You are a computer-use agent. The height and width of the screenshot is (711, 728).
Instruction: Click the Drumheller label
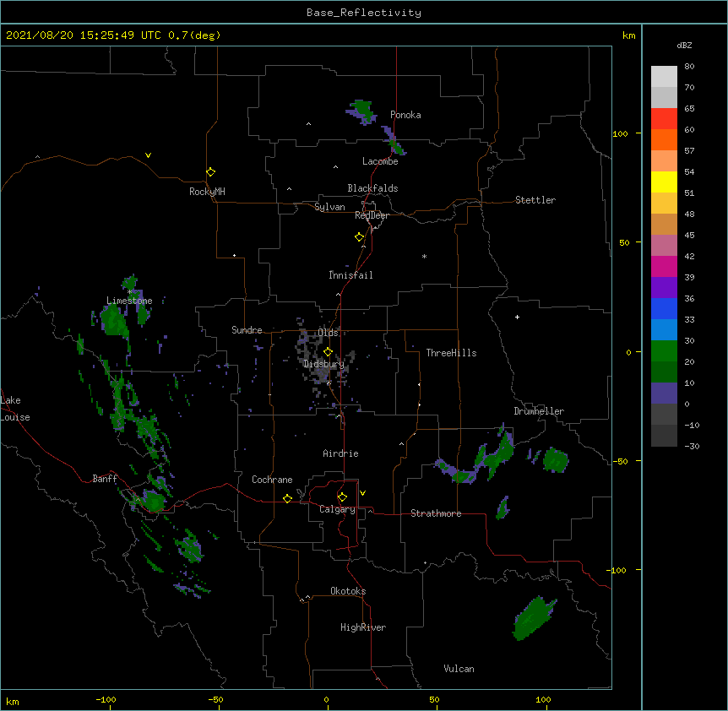tap(539, 411)
